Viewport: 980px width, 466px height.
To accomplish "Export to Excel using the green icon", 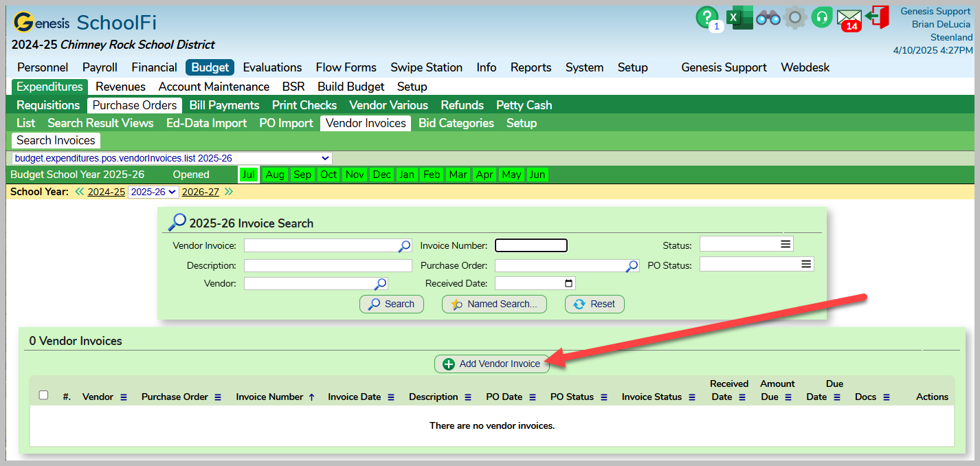I will [x=739, y=16].
